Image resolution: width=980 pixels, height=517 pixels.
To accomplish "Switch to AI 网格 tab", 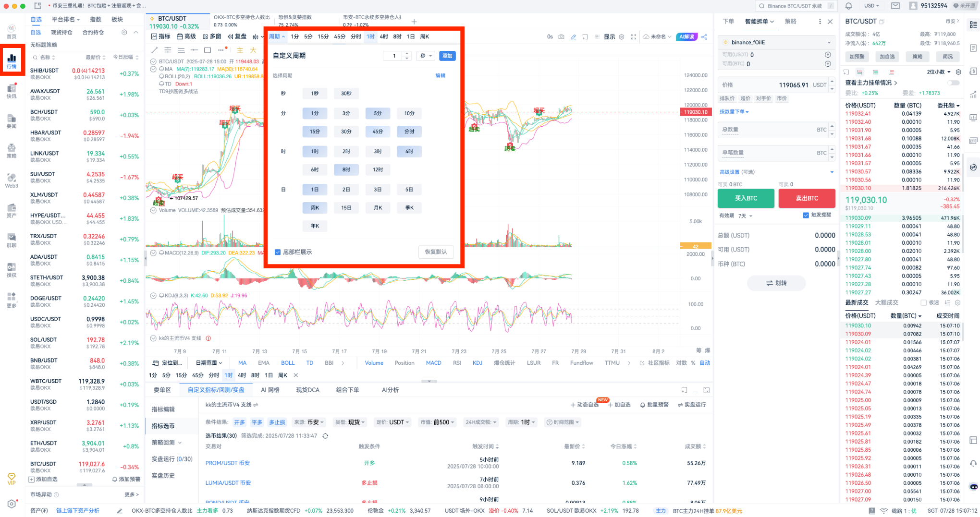I will (270, 390).
